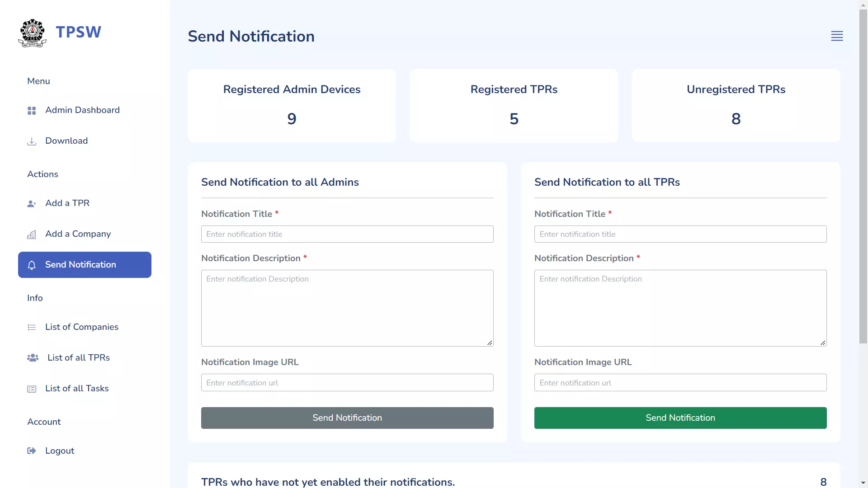868x488 pixels.
Task: Click the hamburger menu icon top-right
Action: [x=837, y=36]
